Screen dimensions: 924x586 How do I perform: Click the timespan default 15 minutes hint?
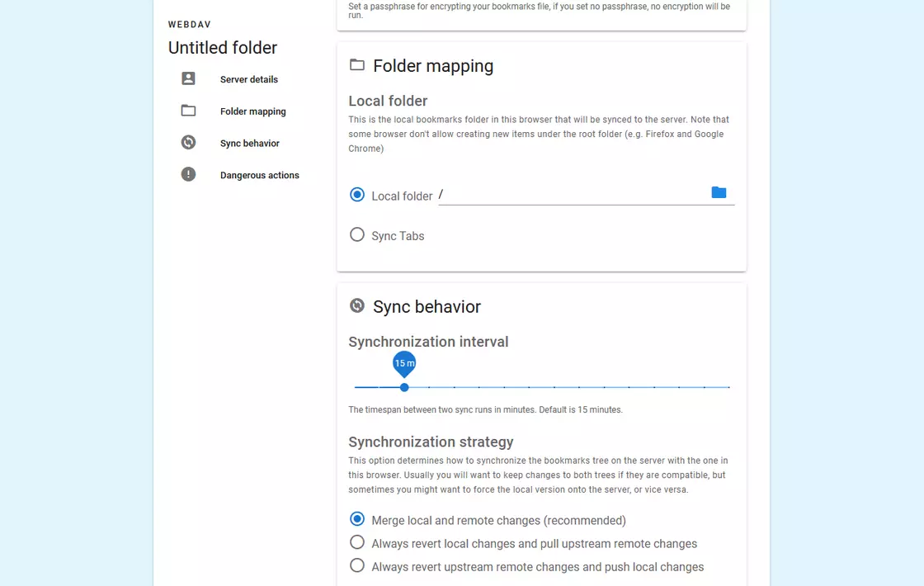click(x=486, y=409)
